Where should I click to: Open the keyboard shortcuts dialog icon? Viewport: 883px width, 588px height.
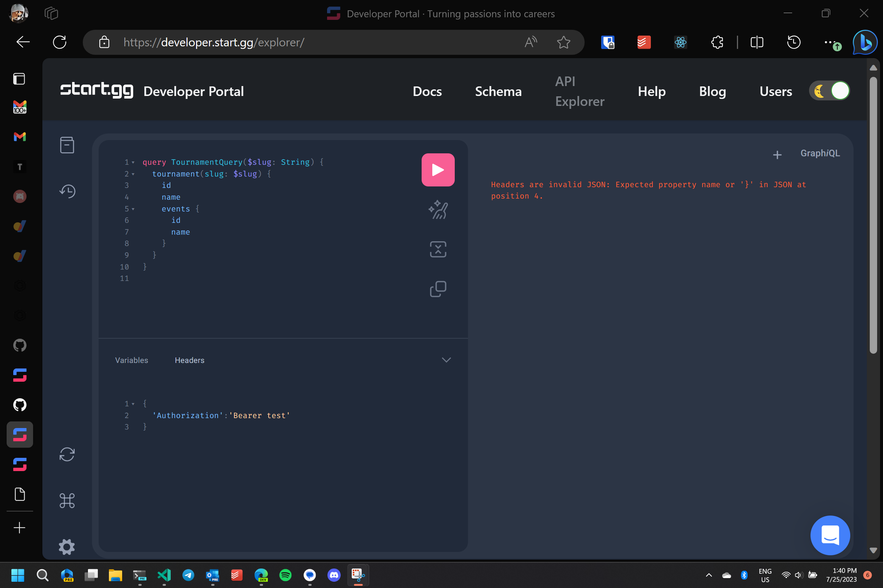coord(67,500)
